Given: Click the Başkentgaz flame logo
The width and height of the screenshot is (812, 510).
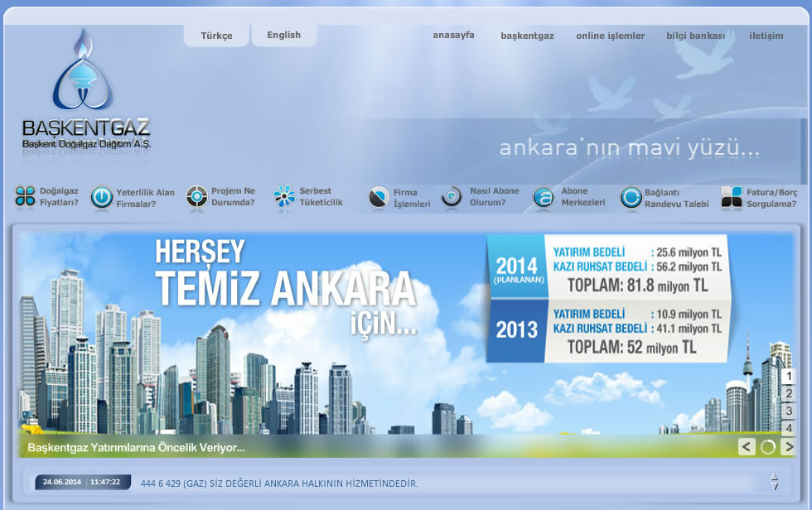Looking at the screenshot, I should point(83,70).
